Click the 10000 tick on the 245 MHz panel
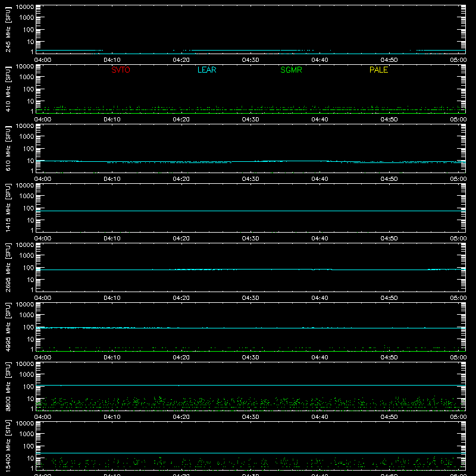Screen dimensions: 476x476 coord(25,7)
